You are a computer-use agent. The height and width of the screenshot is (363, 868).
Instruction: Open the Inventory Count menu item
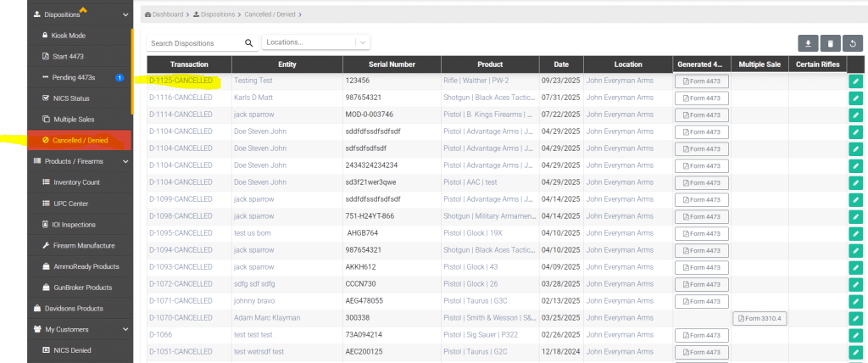click(x=76, y=182)
